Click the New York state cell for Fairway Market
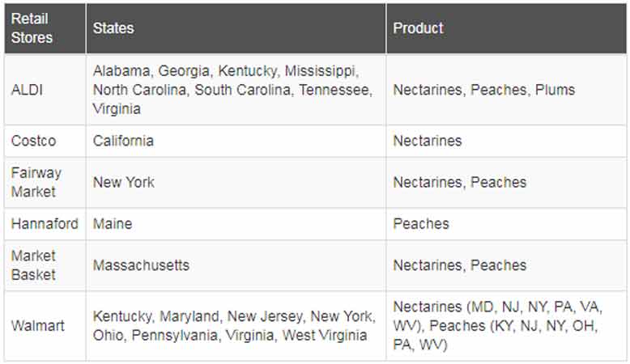Image resolution: width=630 pixels, height=364 pixels. pos(236,182)
